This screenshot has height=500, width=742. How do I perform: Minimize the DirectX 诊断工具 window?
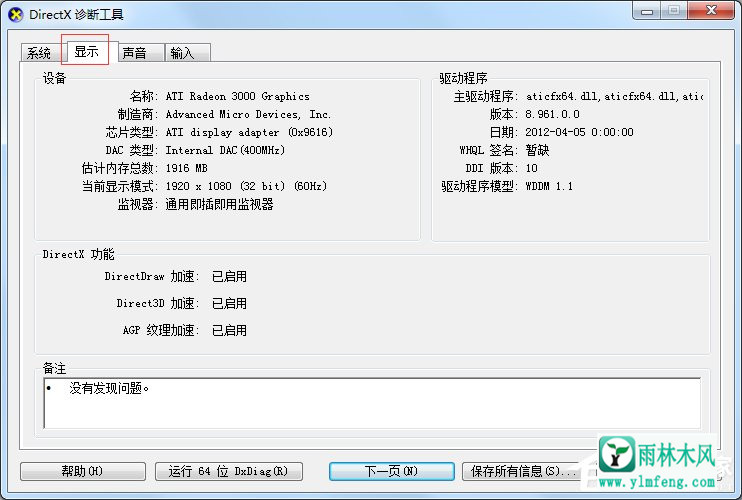pos(647,11)
